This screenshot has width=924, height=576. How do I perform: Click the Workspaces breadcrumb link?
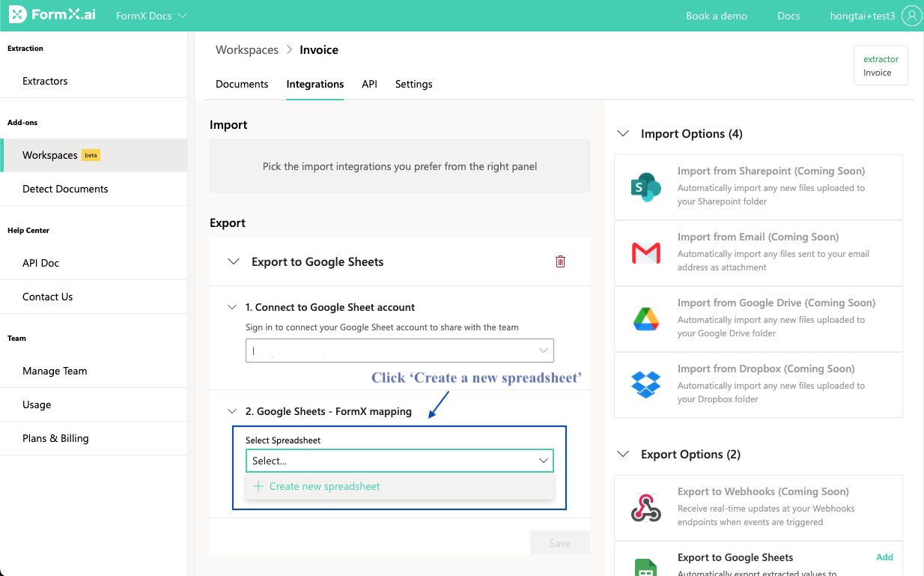[x=247, y=50]
